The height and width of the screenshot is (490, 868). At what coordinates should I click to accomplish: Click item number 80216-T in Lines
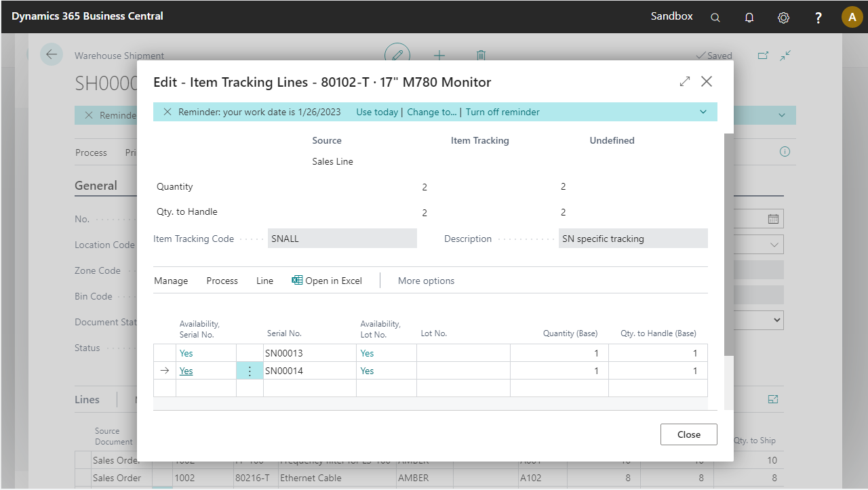coord(252,478)
